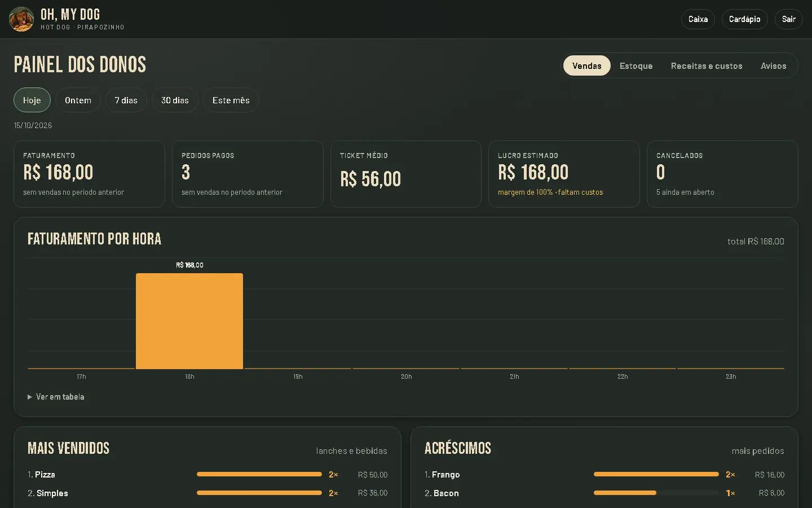Choose the 7 dias period

coord(126,100)
